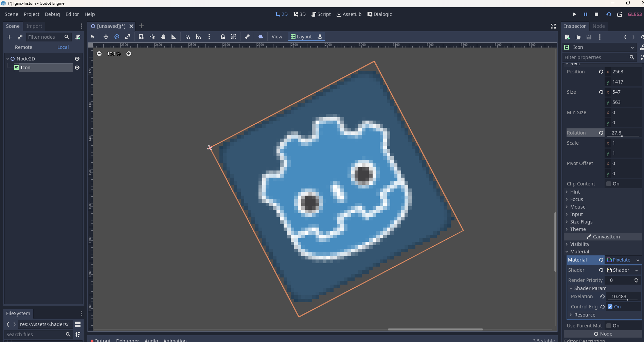644x342 pixels.
Task: Open the View menu in the canvas toolbar
Action: tap(277, 37)
